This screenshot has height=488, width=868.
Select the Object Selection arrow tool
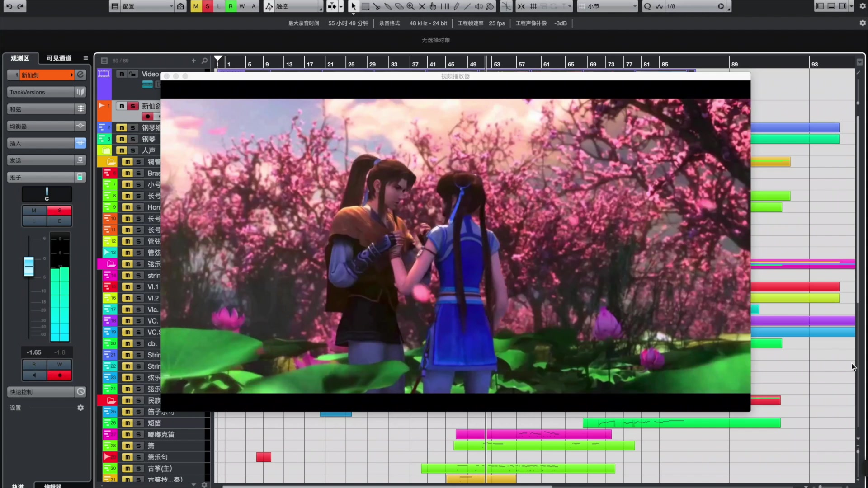point(354,6)
